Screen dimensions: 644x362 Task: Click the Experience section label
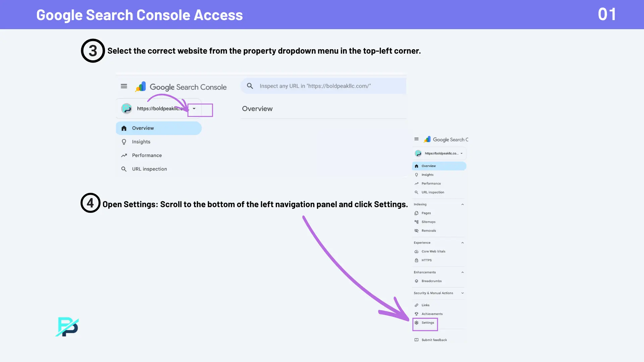click(422, 243)
